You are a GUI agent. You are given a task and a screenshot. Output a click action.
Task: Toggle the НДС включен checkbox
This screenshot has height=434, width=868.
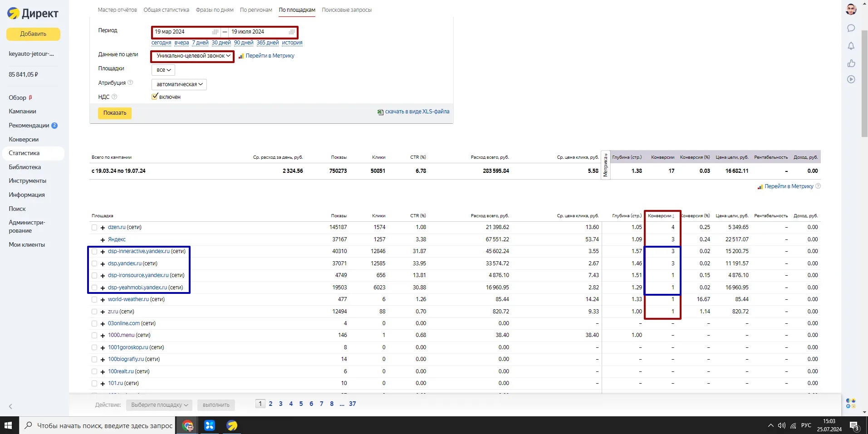coord(155,97)
